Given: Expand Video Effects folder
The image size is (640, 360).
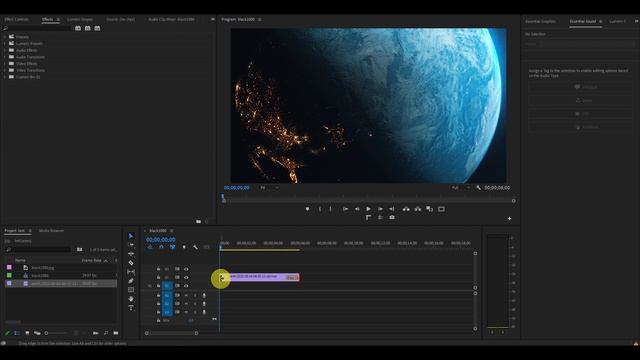Looking at the screenshot, I should (x=5, y=64).
